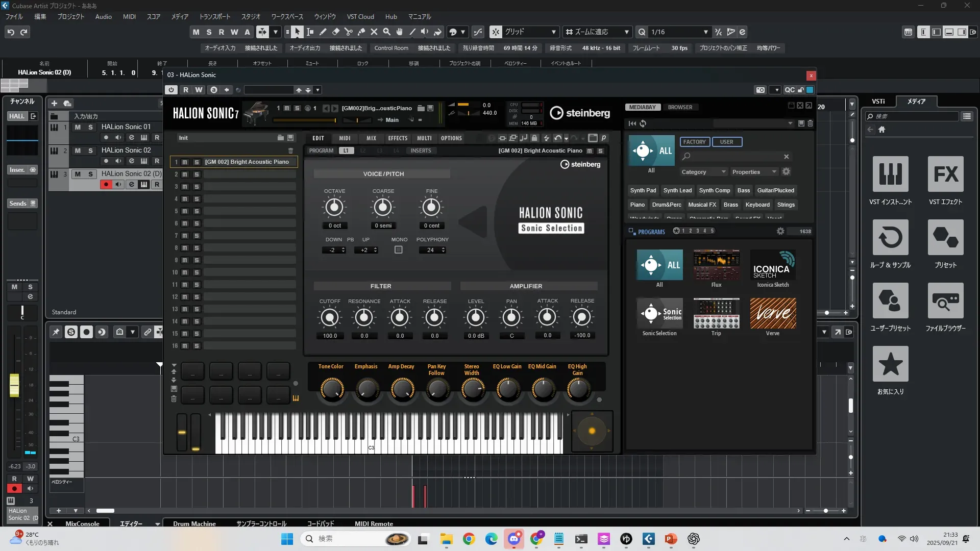980x551 pixels.
Task: Adjust the filter CUTOFF knob
Action: click(330, 318)
